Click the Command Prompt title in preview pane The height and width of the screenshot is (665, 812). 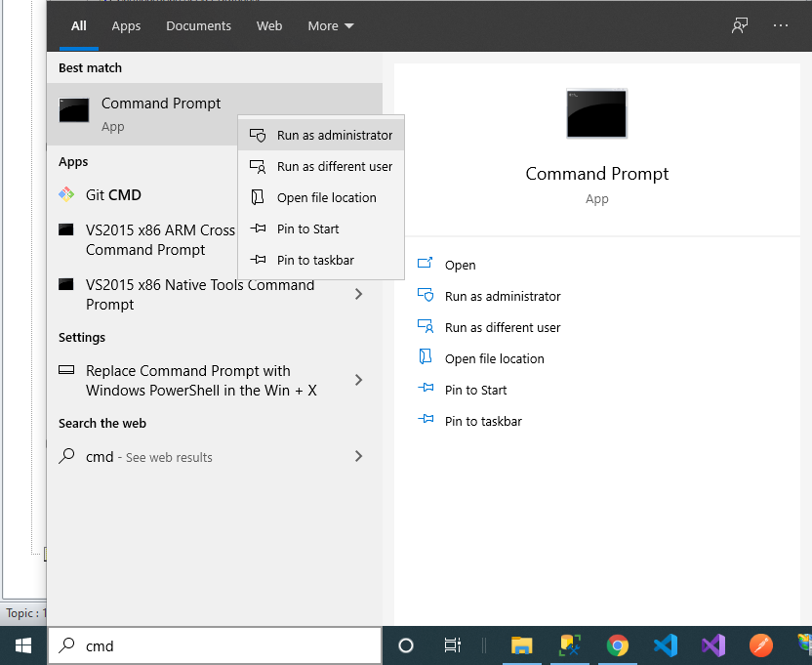coord(596,174)
